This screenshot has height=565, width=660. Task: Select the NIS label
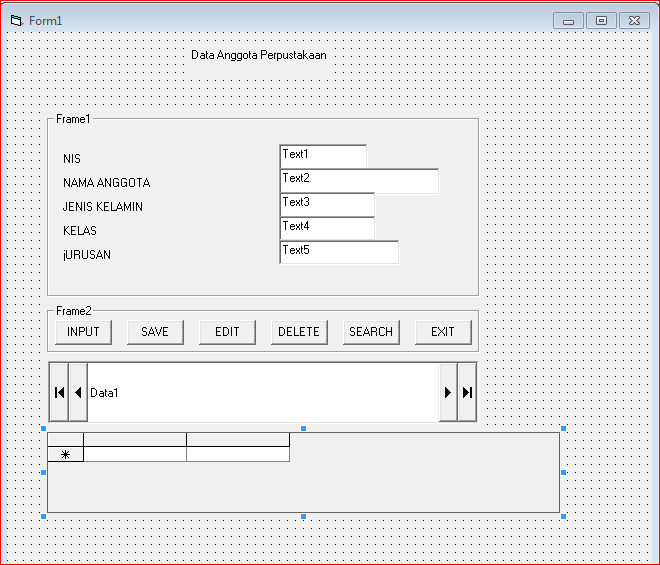[72, 159]
